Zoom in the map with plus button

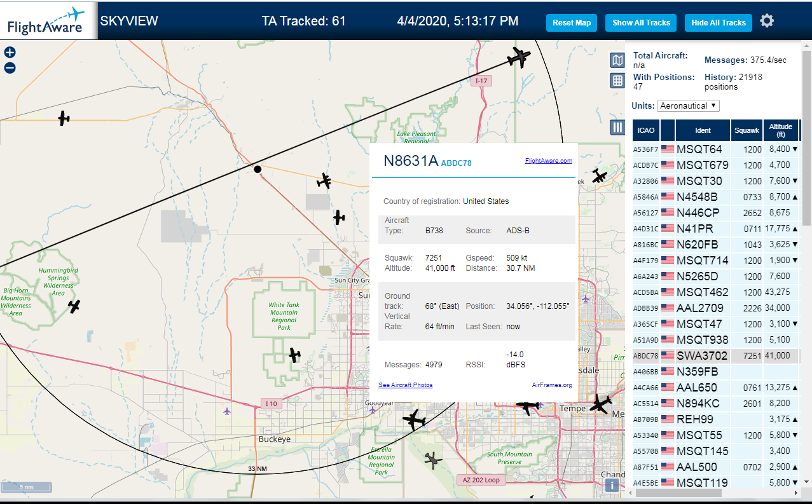click(x=10, y=53)
